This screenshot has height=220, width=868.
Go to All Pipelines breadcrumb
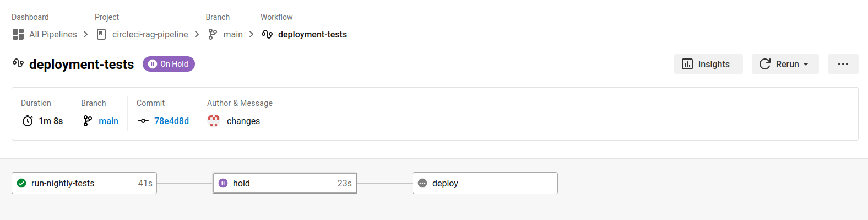[x=53, y=34]
